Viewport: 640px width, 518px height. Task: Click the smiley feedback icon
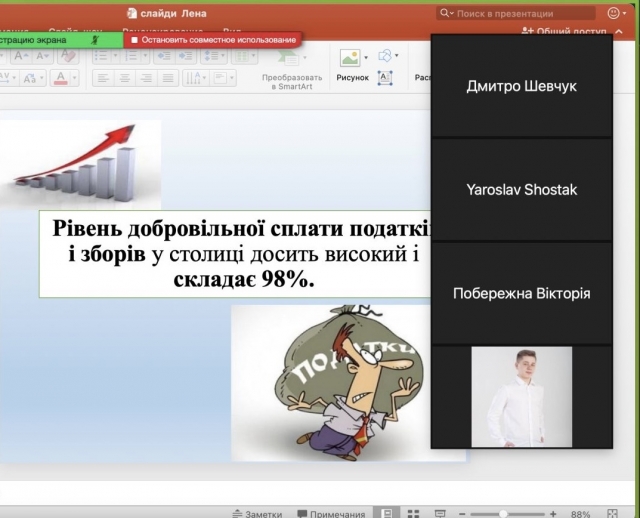click(x=615, y=13)
